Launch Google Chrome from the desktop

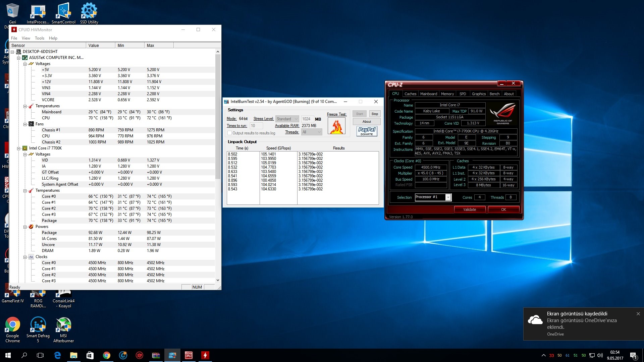[x=12, y=330]
